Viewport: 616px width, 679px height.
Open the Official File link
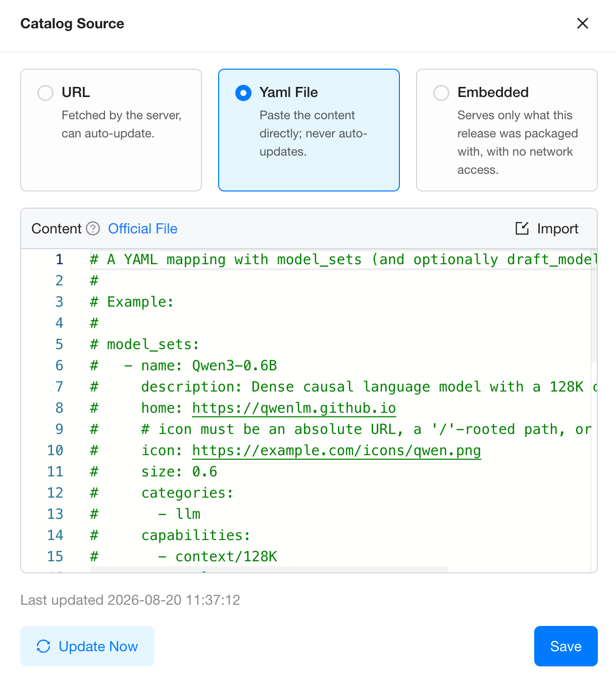143,229
